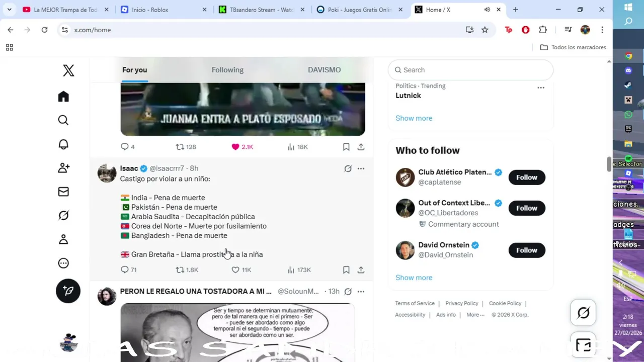View analytics 173K on Isaac's post
The width and height of the screenshot is (644, 362).
tap(299, 270)
